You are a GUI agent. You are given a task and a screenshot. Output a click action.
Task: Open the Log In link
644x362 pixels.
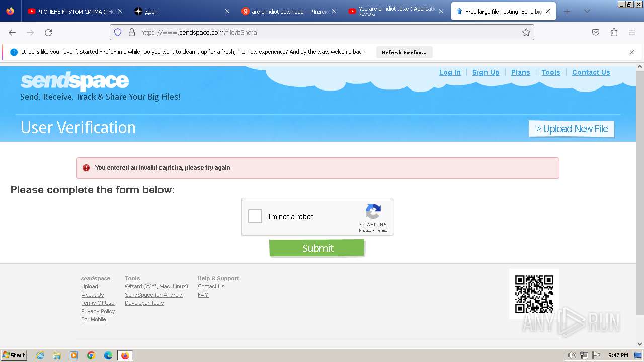[450, 72]
